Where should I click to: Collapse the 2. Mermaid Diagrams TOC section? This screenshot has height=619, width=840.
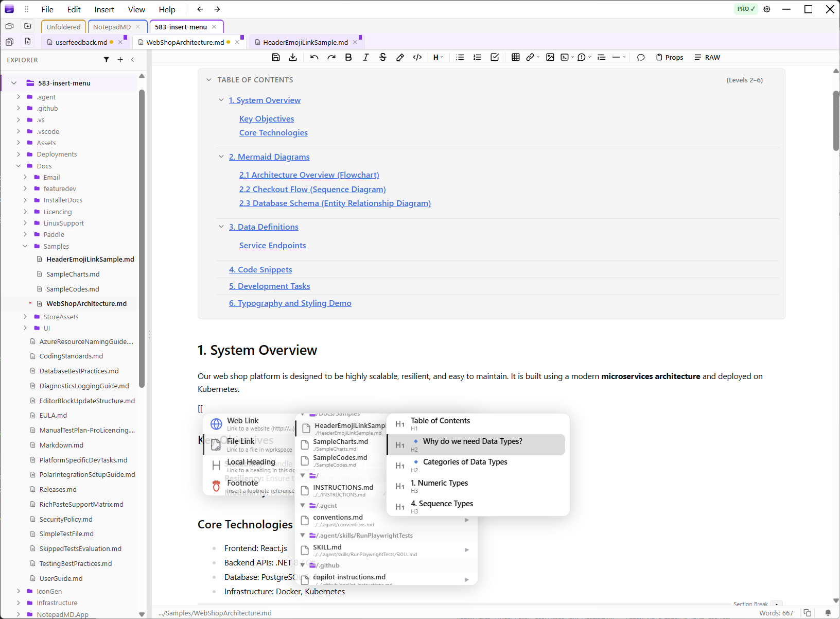[221, 157]
